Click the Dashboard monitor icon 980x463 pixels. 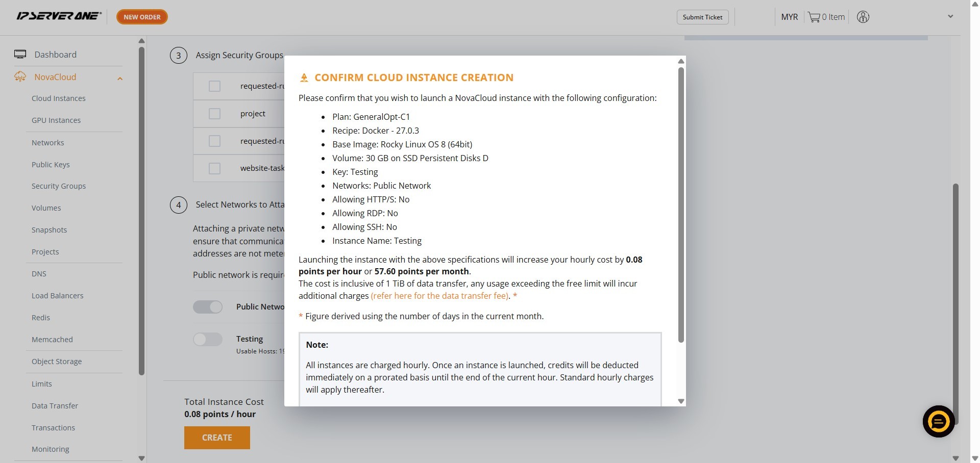coord(20,55)
